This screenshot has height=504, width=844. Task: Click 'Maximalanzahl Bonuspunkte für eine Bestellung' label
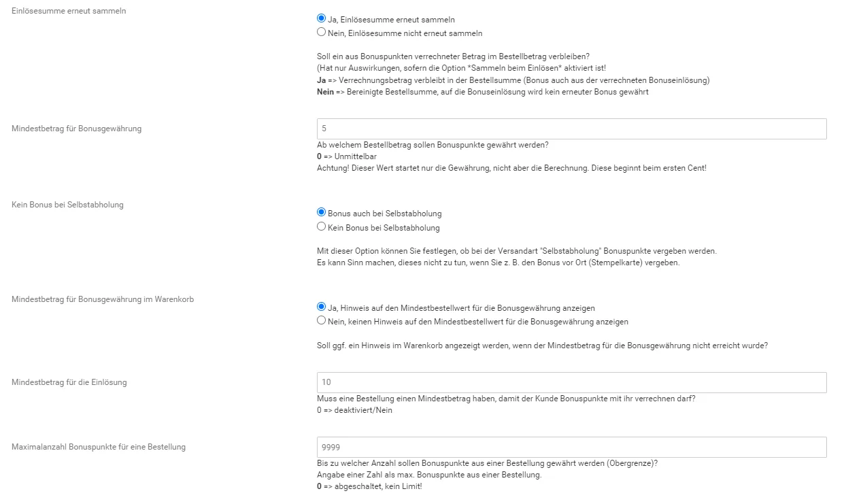99,447
